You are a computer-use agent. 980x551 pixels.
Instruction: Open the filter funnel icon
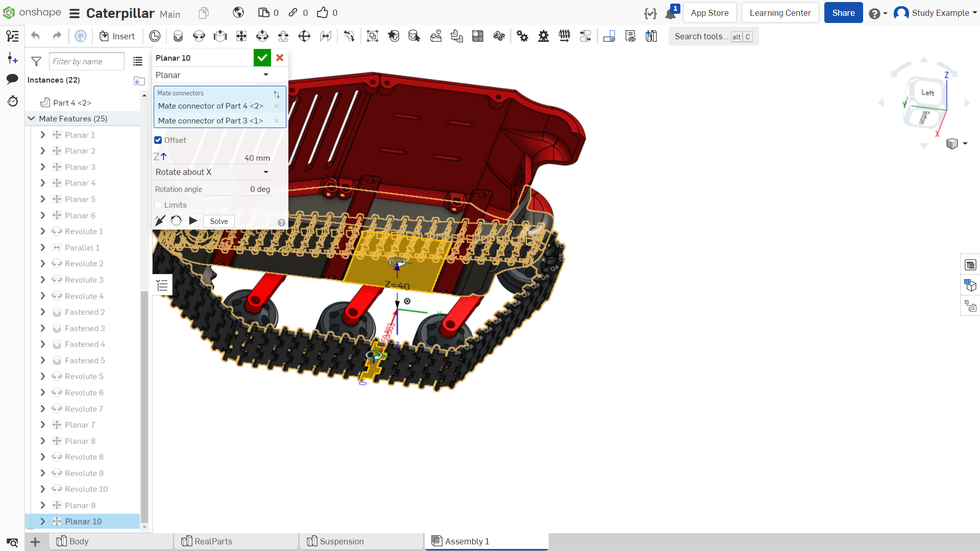[36, 62]
